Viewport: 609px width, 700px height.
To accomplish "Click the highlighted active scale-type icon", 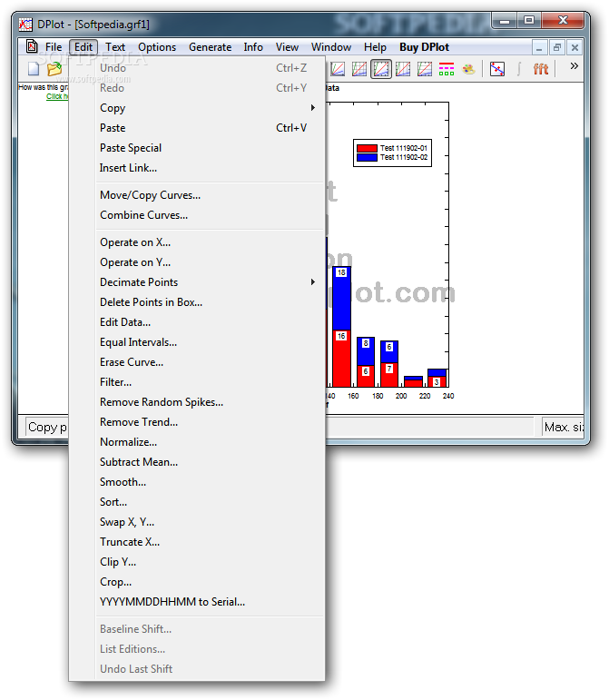I will (x=381, y=69).
